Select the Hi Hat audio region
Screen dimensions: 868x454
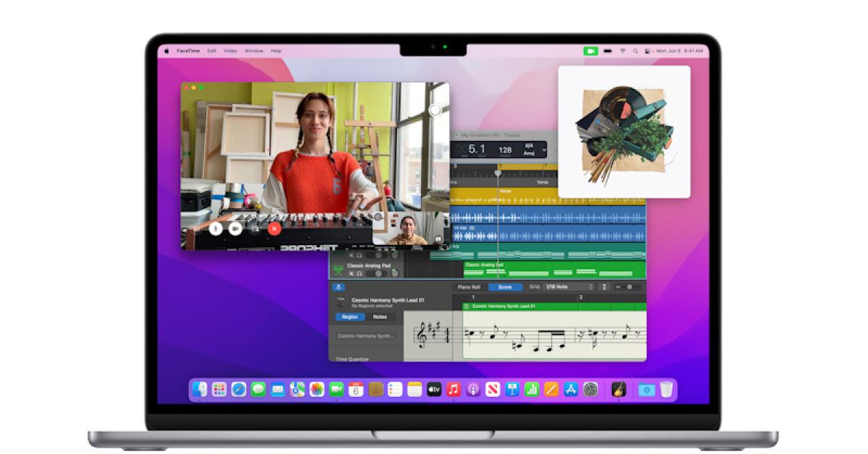548,234
